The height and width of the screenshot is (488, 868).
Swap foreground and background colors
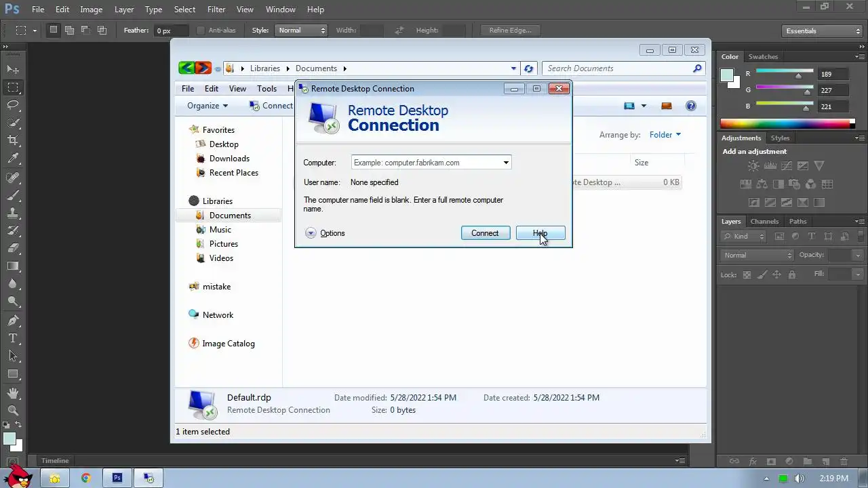point(19,425)
